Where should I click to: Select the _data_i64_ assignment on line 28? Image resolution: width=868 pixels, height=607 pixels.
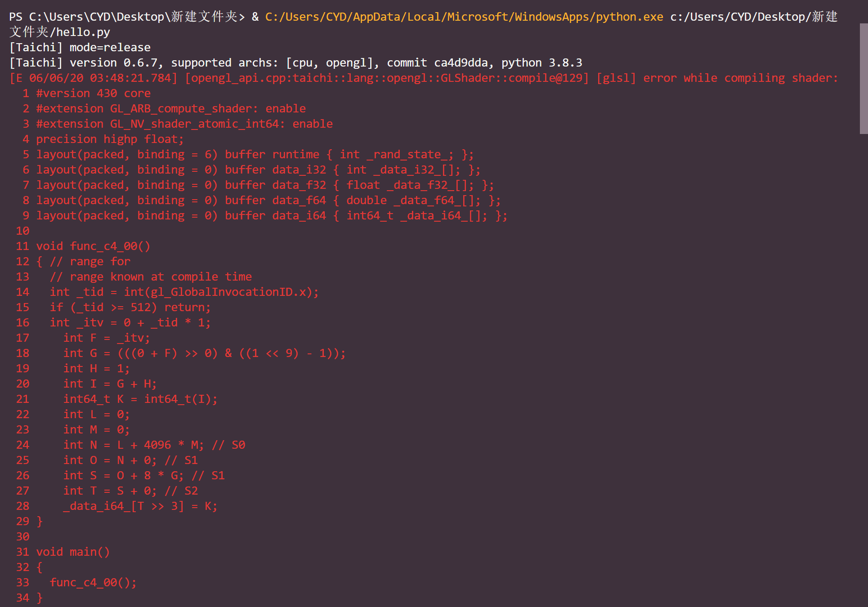click(139, 506)
